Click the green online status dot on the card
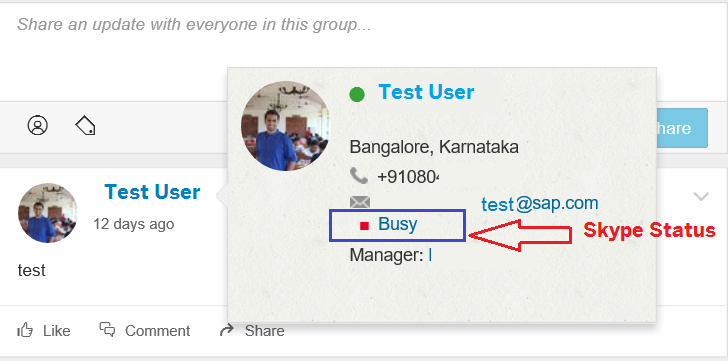728x361 pixels. click(357, 95)
